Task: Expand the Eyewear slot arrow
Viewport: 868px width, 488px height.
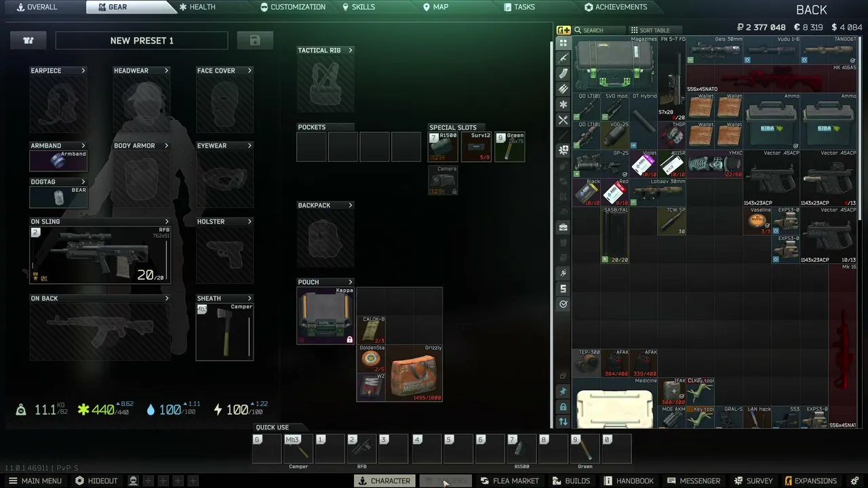Action: (250, 146)
